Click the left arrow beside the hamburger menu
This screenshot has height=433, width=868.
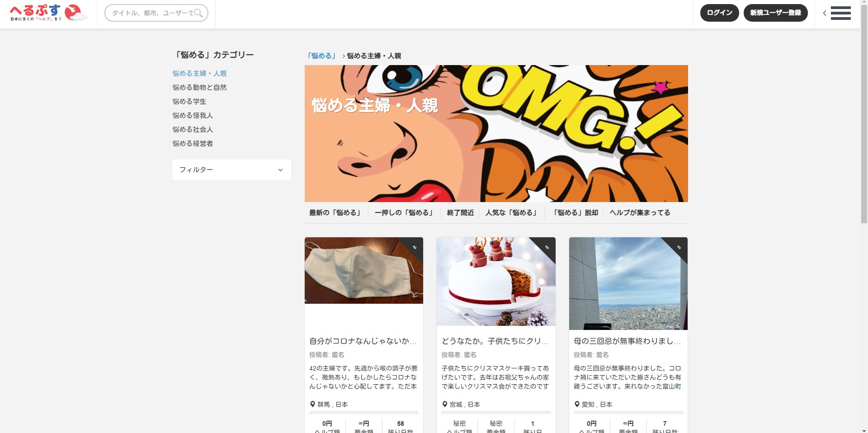pos(825,13)
